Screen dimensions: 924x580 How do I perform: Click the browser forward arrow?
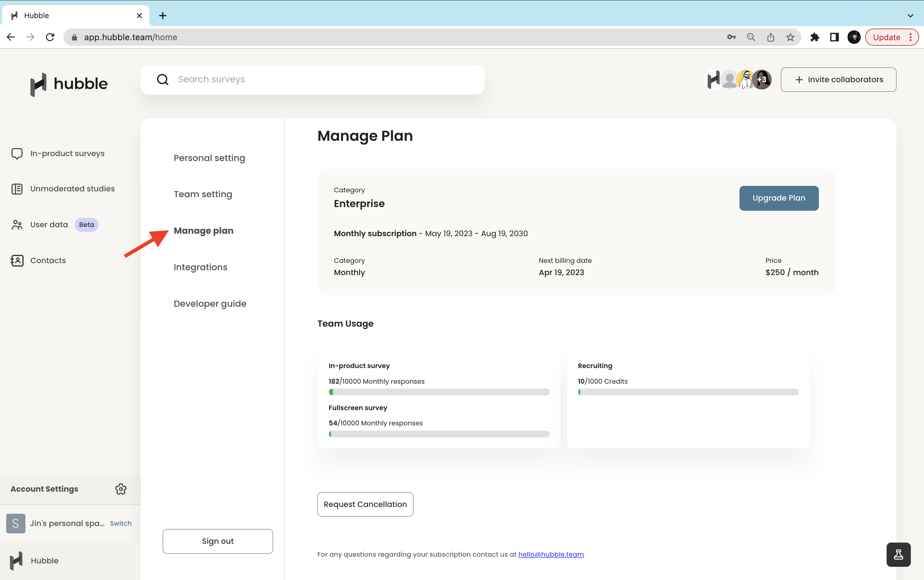(30, 37)
